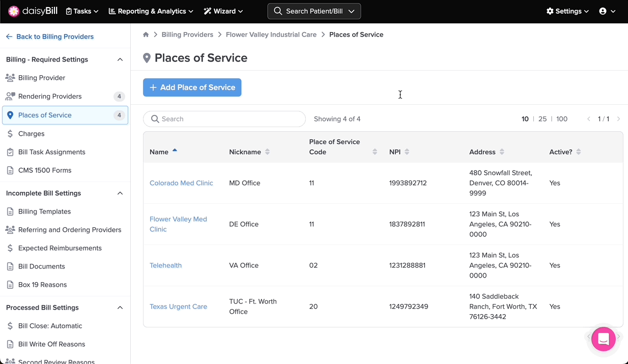
Task: Open Colorado Med Clinic link
Action: [x=181, y=183]
